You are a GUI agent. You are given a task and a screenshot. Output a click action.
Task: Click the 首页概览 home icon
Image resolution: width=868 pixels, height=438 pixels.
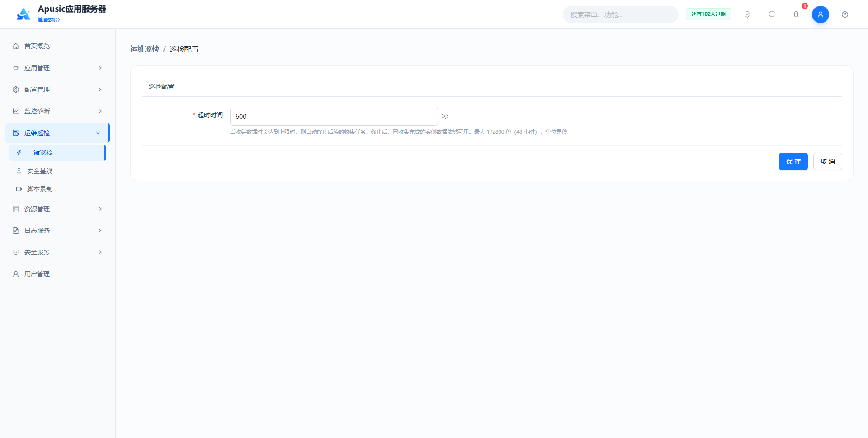[x=16, y=46]
